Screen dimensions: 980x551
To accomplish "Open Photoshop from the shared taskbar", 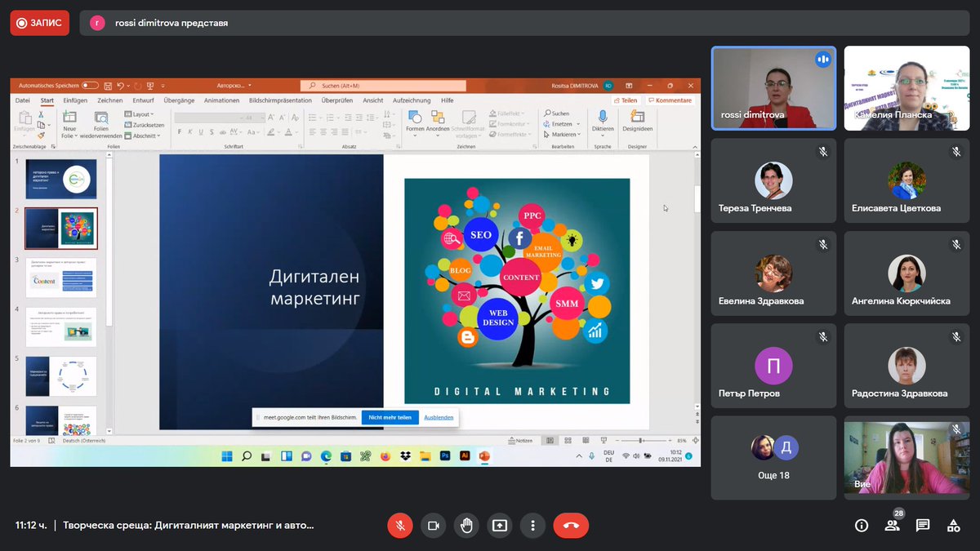I will pyautogui.click(x=445, y=456).
